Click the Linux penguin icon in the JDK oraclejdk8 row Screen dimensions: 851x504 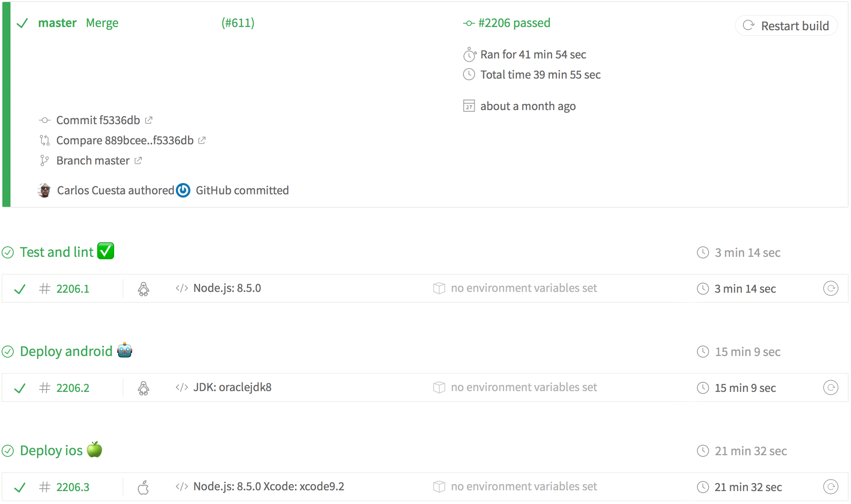(143, 388)
